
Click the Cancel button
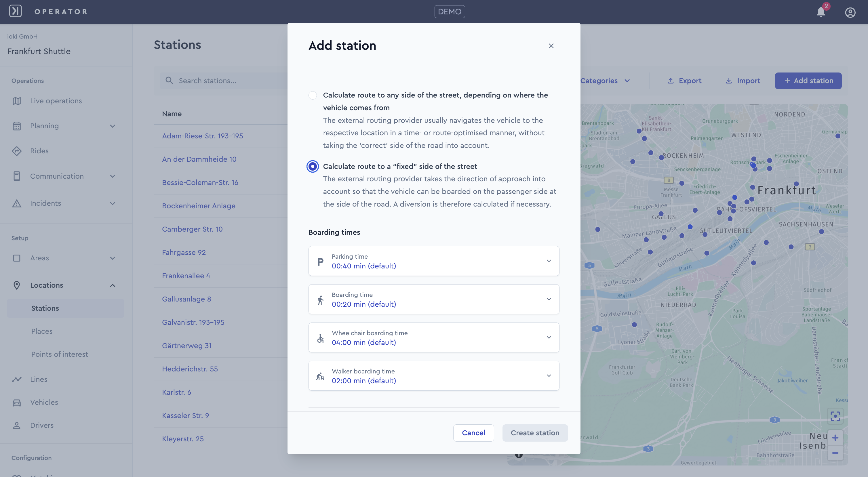[x=473, y=433]
